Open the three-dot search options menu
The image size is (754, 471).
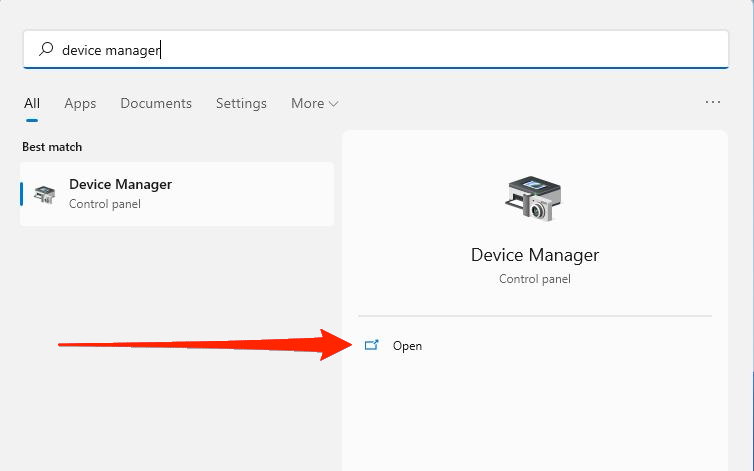click(x=713, y=102)
